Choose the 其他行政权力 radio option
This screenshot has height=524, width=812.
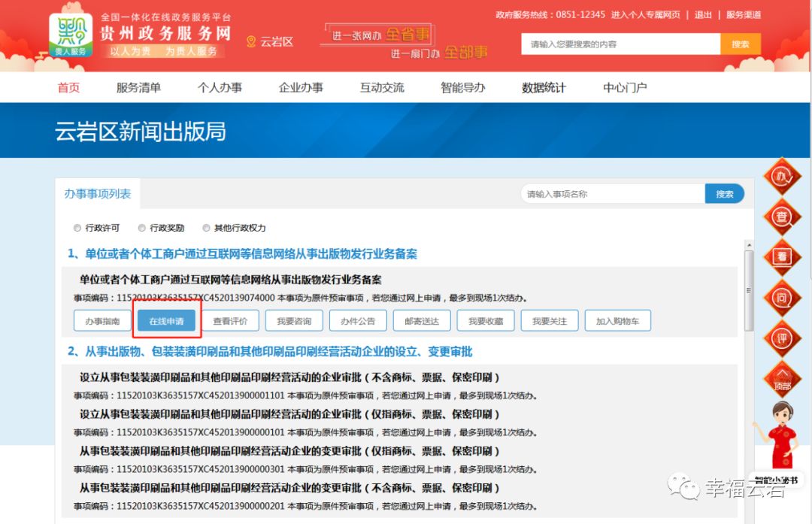[206, 228]
